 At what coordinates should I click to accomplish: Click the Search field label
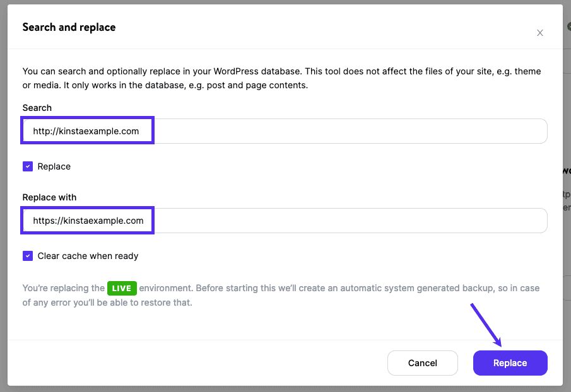click(x=37, y=108)
